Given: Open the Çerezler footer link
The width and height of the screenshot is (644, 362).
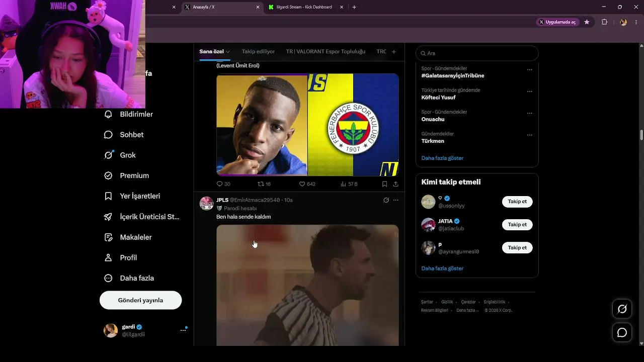Looking at the screenshot, I should [468, 302].
